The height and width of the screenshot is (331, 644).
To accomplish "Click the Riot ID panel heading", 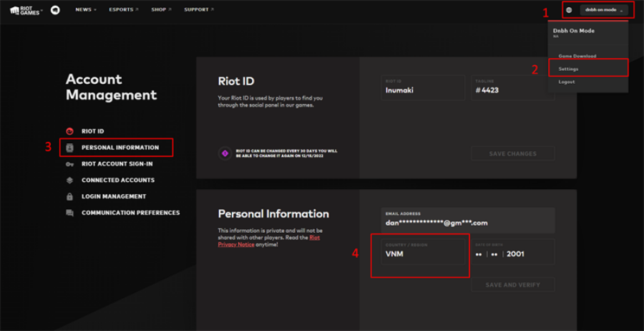I will (x=236, y=81).
